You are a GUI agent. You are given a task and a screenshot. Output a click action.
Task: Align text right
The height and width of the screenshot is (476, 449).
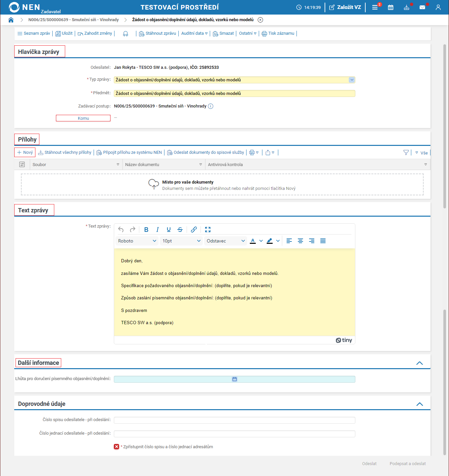point(312,241)
